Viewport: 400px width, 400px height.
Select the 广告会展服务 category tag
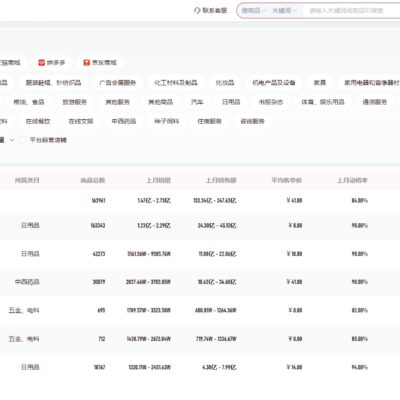118,83
